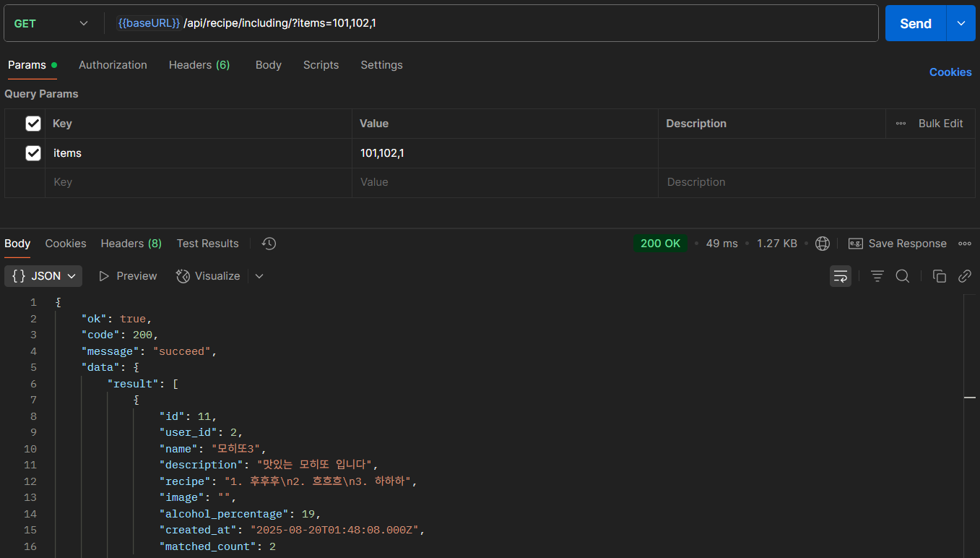Open the response more options ellipsis
Screen dimensions: 980x558
[965, 244]
